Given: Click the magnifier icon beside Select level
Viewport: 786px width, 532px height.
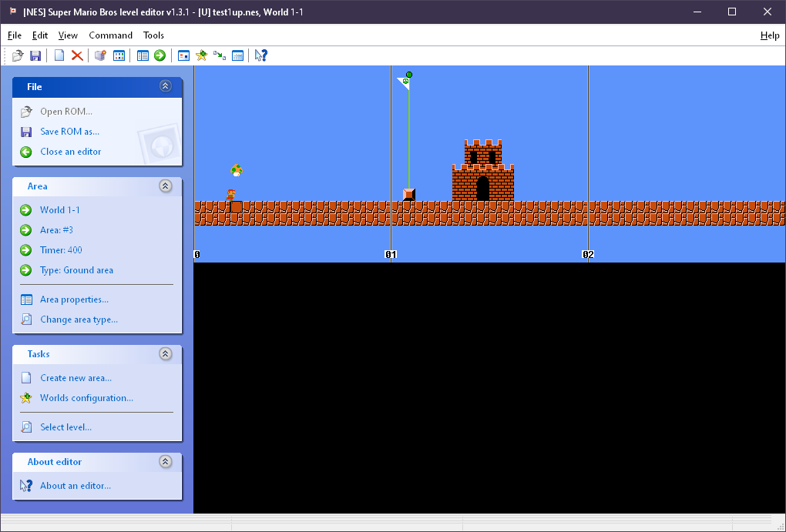Looking at the screenshot, I should pos(26,427).
